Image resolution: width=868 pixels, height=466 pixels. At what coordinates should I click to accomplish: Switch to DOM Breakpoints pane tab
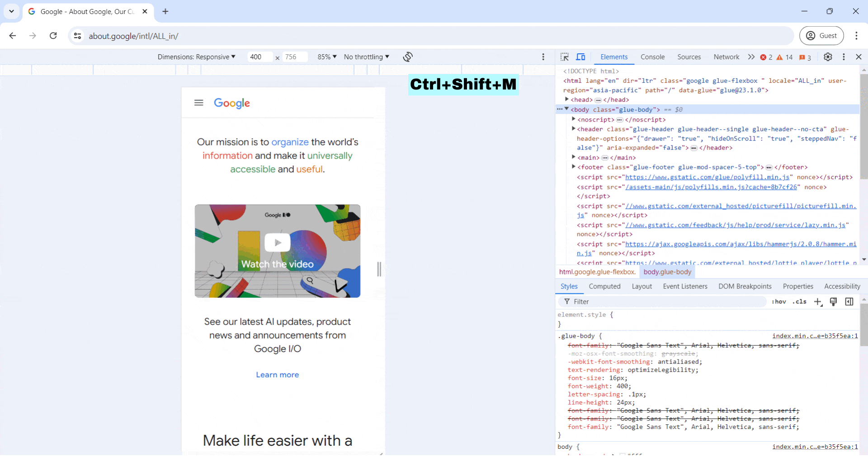(745, 287)
